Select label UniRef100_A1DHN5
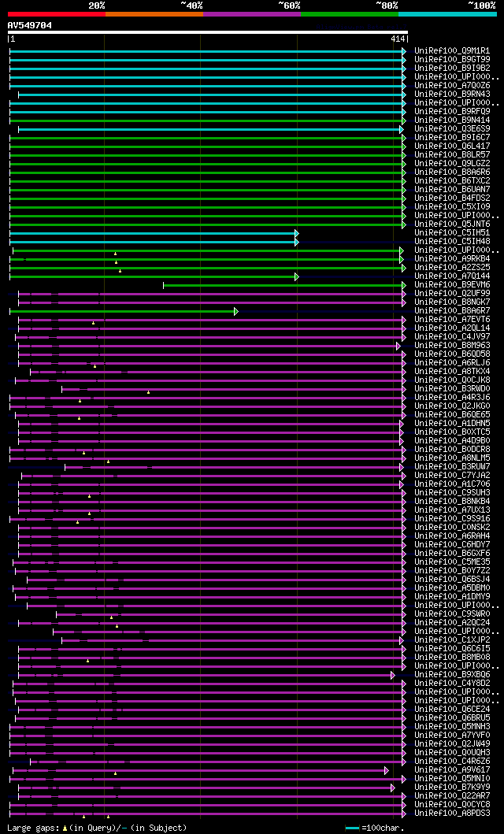Image resolution: width=504 pixels, height=834 pixels. [453, 422]
